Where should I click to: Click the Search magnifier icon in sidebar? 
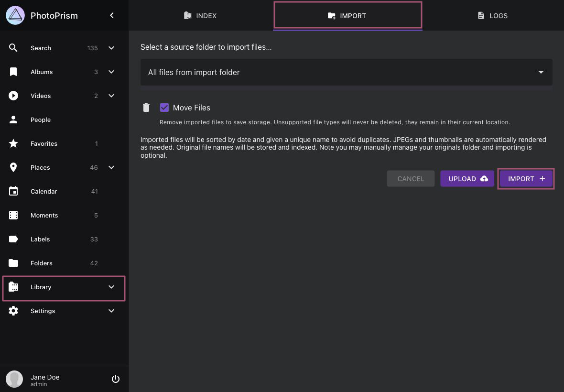13,47
